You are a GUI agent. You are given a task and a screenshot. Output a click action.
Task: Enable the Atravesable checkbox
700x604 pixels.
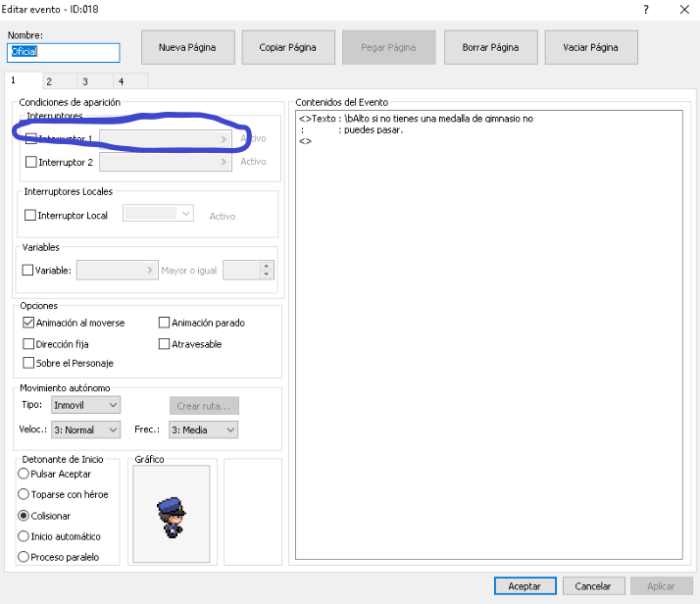(x=164, y=344)
